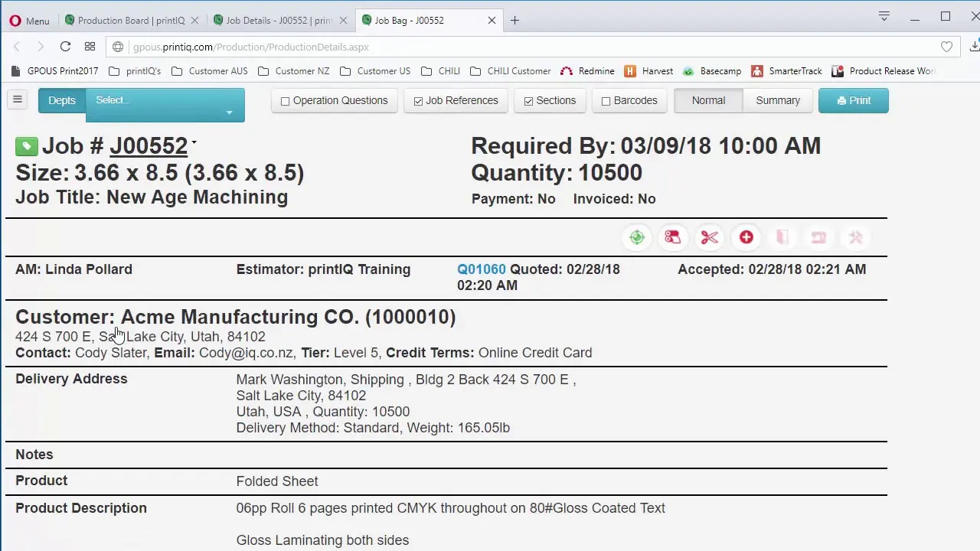Image resolution: width=980 pixels, height=551 pixels.
Task: Open the Customer NZ bookmark folder
Action: [x=293, y=71]
